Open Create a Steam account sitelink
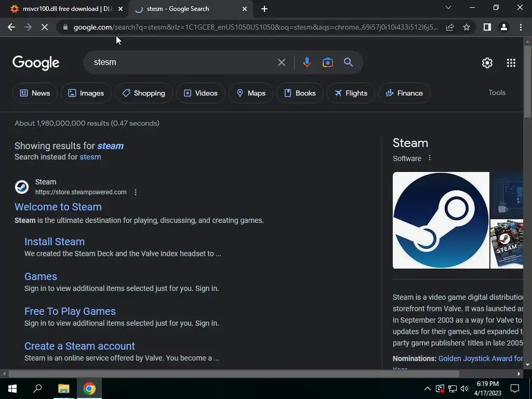 coord(79,346)
